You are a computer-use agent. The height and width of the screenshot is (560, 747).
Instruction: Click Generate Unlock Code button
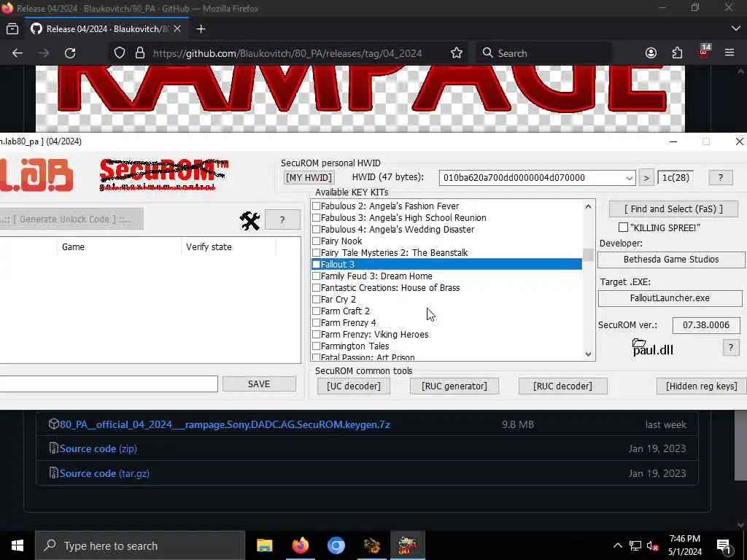tap(71, 219)
